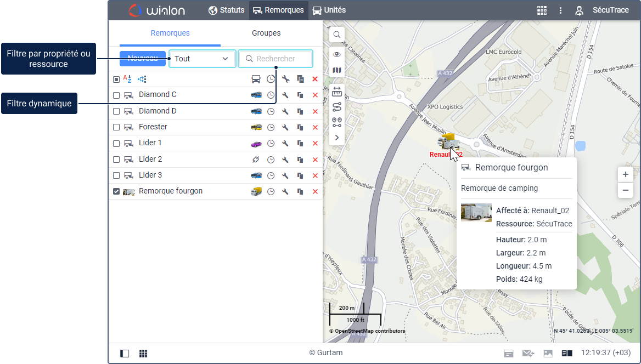Toggle visible layers eye icon on map
Screen dimensions: 641x364
point(337,54)
